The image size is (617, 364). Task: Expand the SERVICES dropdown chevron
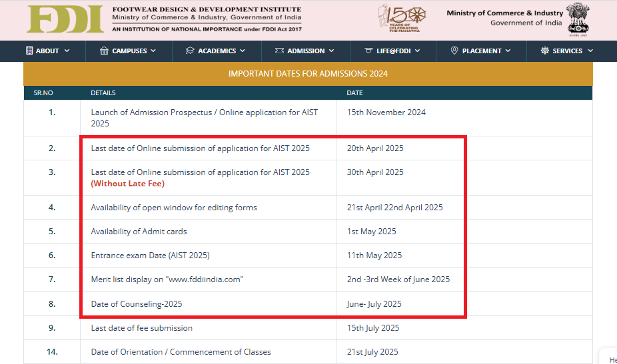pos(590,51)
